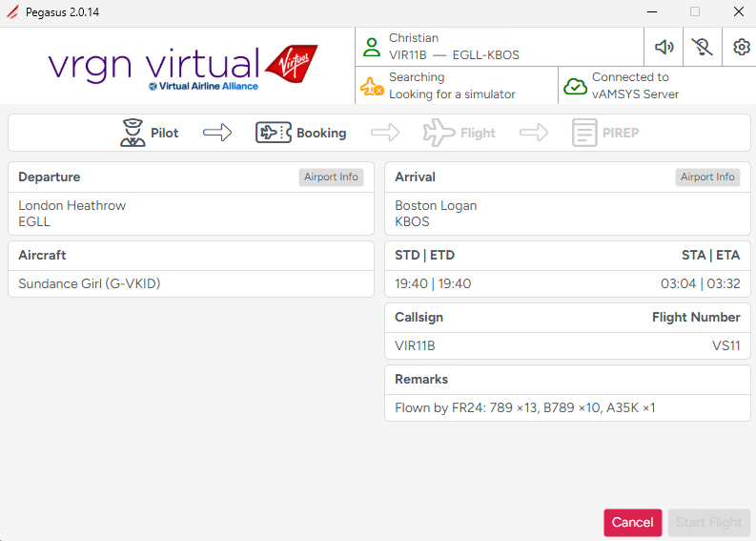756x541 pixels.
Task: Toggle the muted microphone icon
Action: coord(702,47)
